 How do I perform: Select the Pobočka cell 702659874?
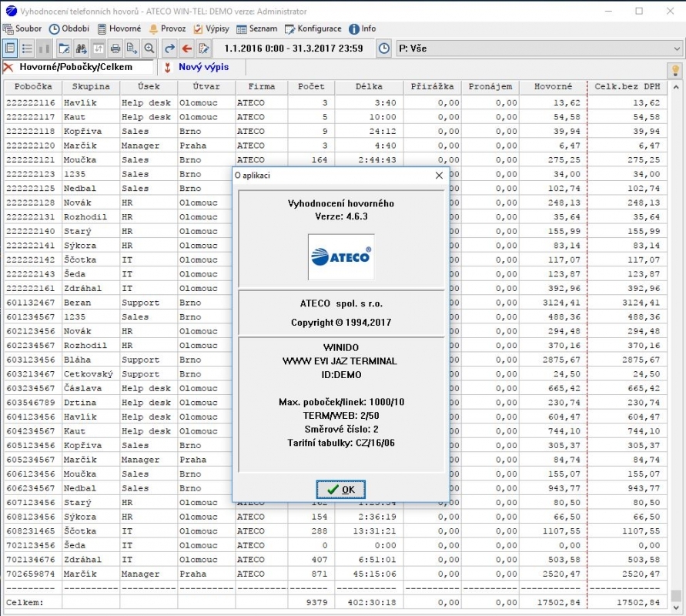coord(31,574)
